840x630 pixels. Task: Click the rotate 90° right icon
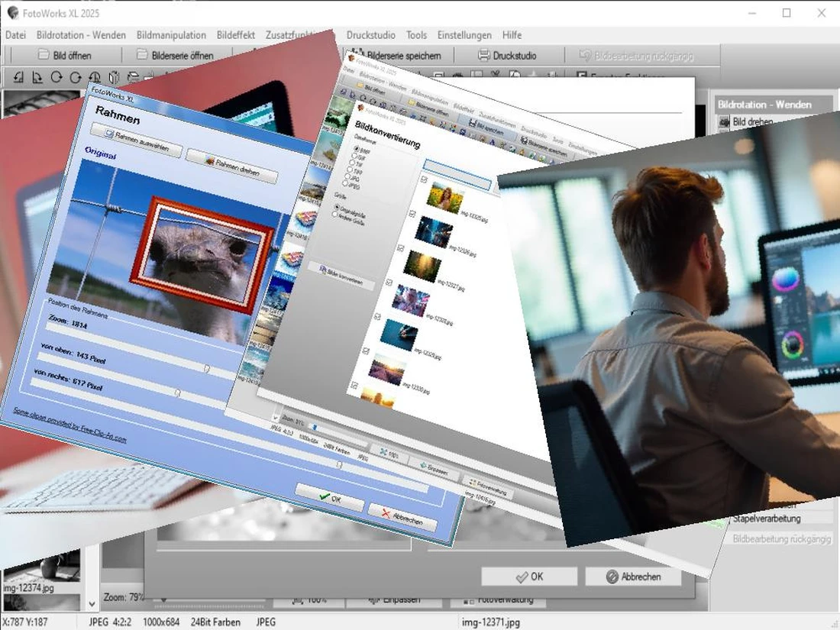[37, 77]
